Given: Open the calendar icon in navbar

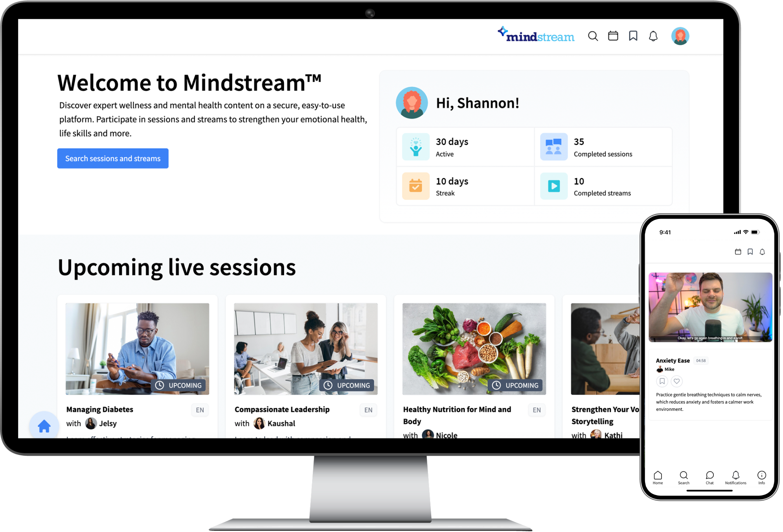Looking at the screenshot, I should pyautogui.click(x=613, y=37).
